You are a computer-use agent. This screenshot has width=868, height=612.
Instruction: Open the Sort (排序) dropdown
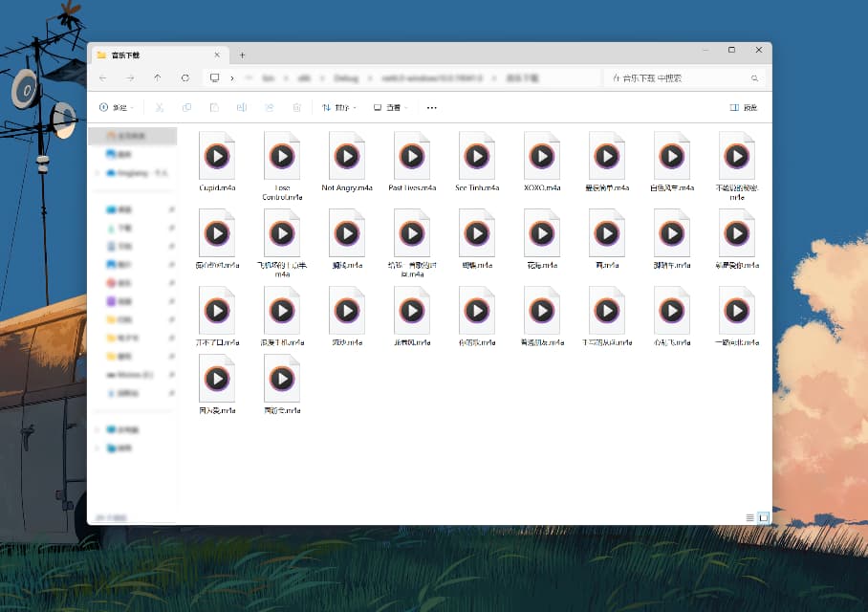pos(339,108)
